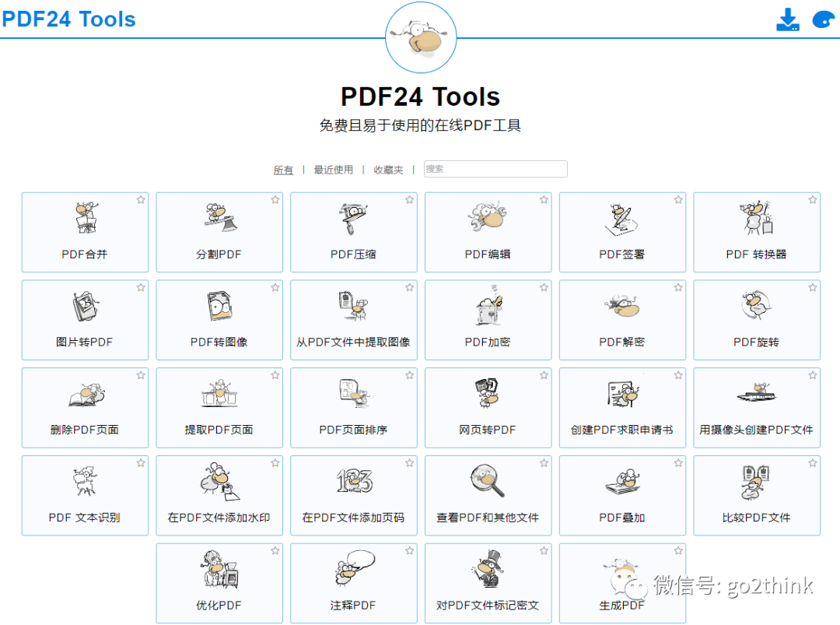The width and height of the screenshot is (840, 625).
Task: Launch the 查看PDF和其他文件 magnifier icon
Action: click(x=488, y=480)
